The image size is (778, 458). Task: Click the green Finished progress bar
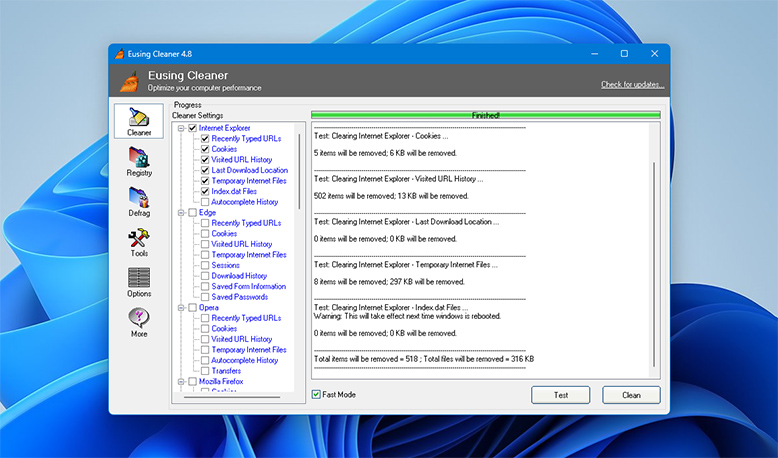(486, 115)
